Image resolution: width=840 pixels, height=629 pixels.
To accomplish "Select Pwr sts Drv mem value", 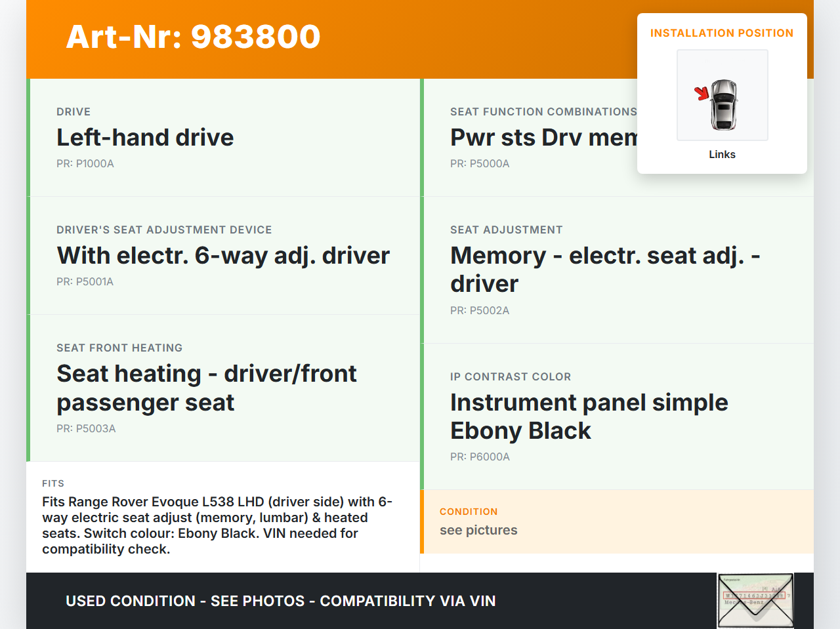I will coord(543,138).
